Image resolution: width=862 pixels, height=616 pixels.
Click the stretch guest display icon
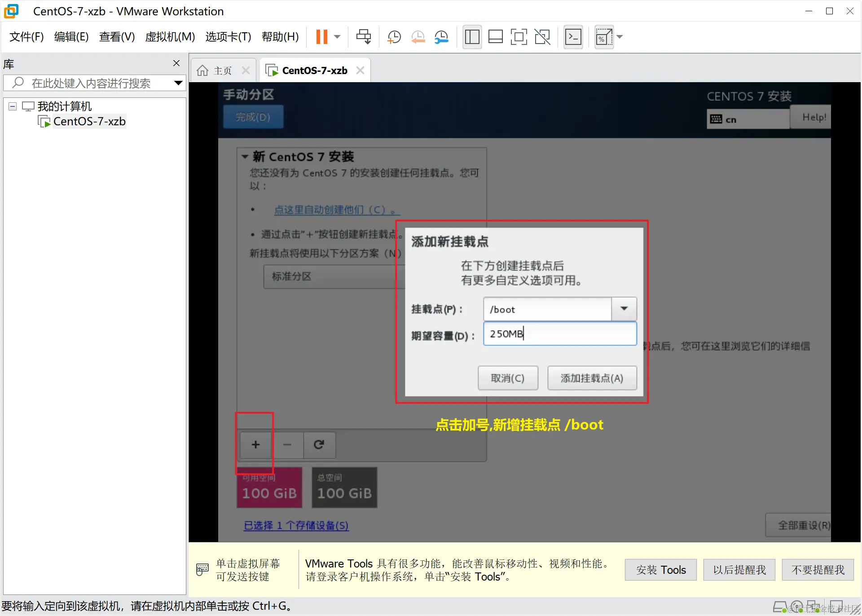tap(604, 37)
